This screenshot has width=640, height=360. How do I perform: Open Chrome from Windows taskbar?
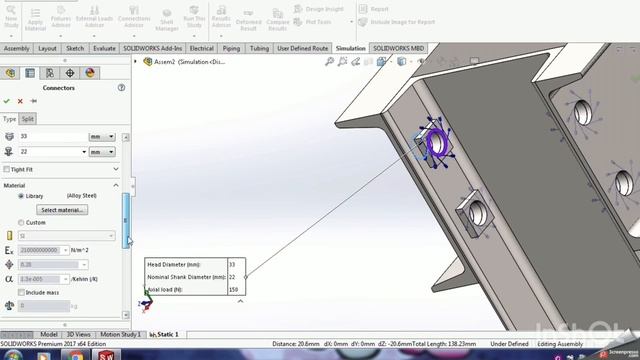[x=75, y=355]
